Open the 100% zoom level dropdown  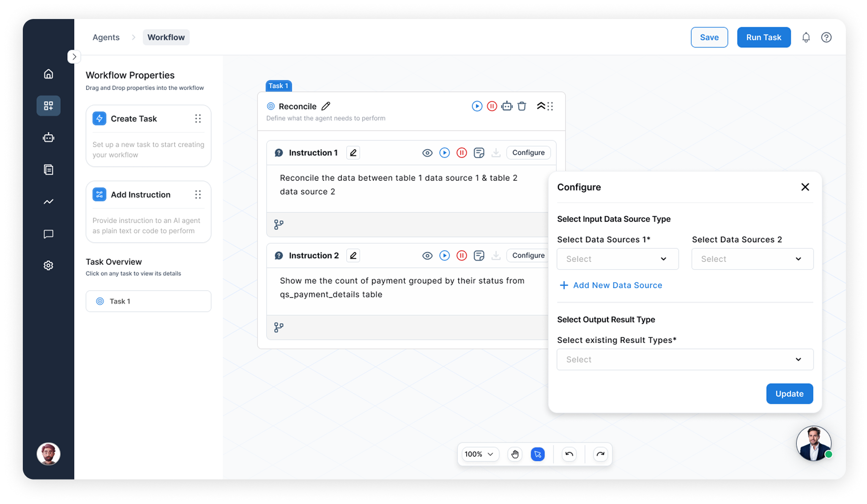[479, 454]
